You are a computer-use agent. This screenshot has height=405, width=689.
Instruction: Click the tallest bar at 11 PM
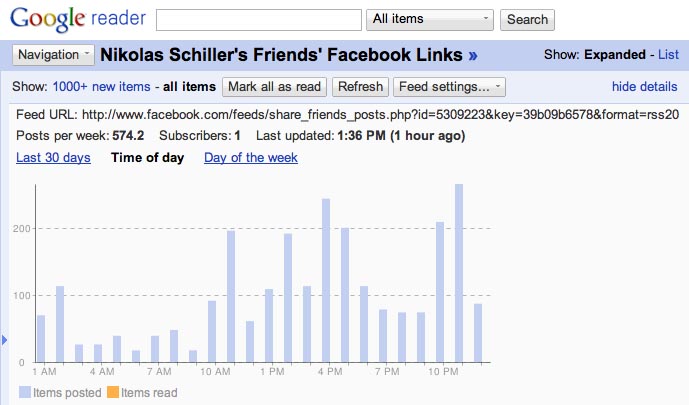tap(459, 273)
